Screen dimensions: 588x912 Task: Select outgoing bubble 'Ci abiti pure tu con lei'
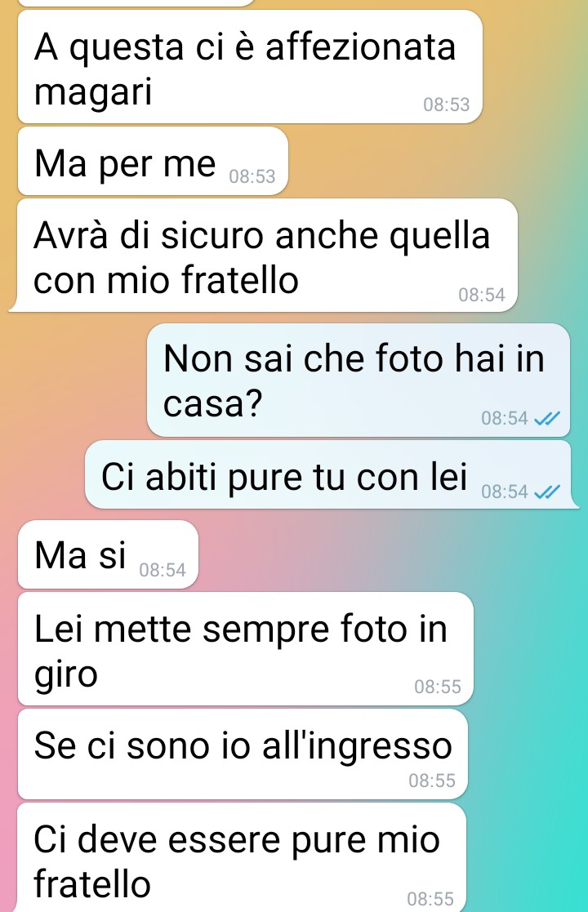point(332,474)
